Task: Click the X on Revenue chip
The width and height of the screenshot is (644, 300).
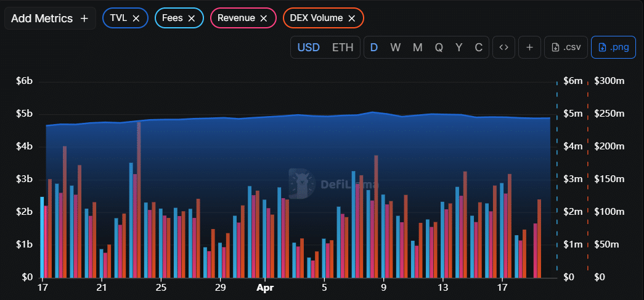Action: (264, 19)
